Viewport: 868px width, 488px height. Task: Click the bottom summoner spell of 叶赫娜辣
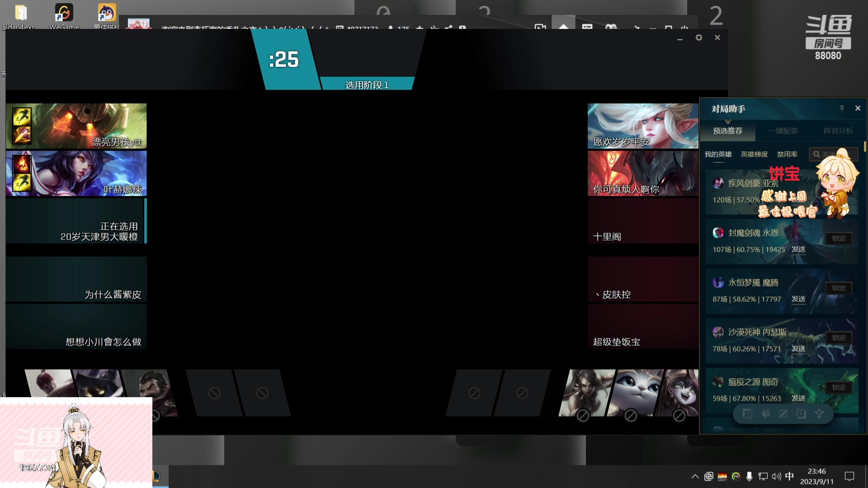[x=22, y=182]
